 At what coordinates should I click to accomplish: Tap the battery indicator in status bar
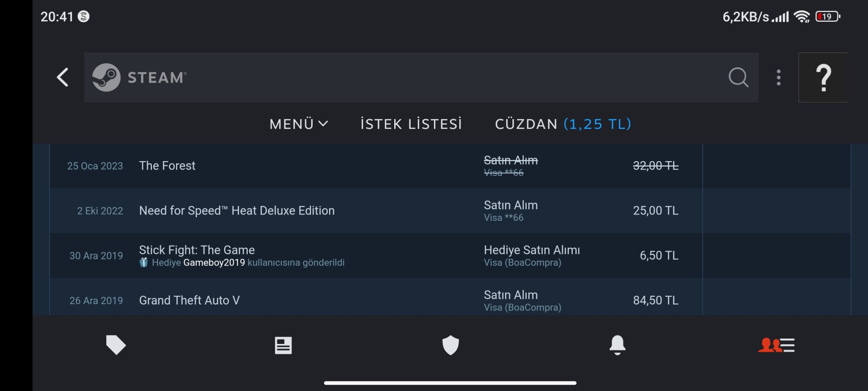pyautogui.click(x=828, y=17)
